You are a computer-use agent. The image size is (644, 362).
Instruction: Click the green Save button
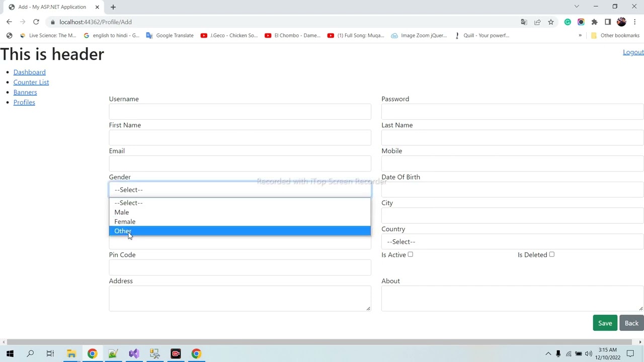(605, 323)
